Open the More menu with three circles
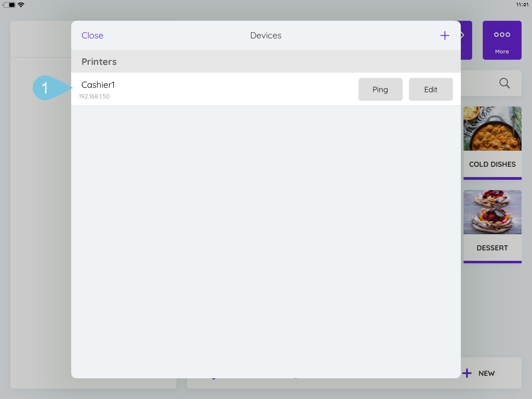 [x=502, y=40]
